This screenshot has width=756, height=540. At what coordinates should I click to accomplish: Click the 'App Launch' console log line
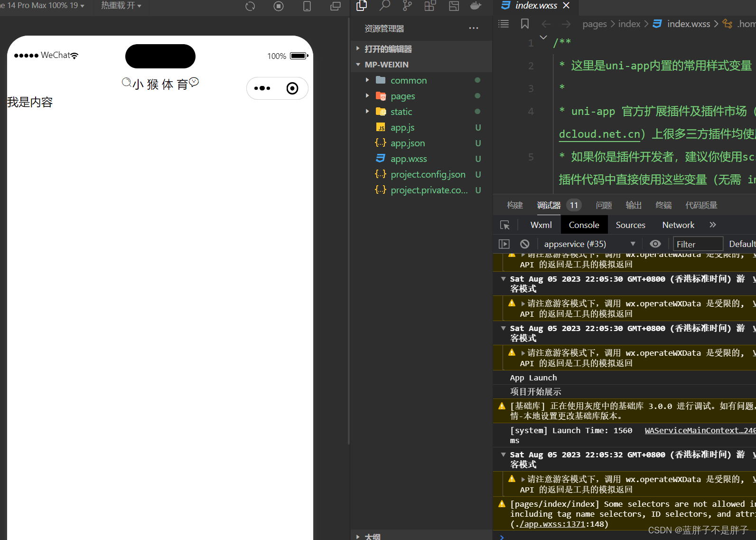click(x=533, y=378)
